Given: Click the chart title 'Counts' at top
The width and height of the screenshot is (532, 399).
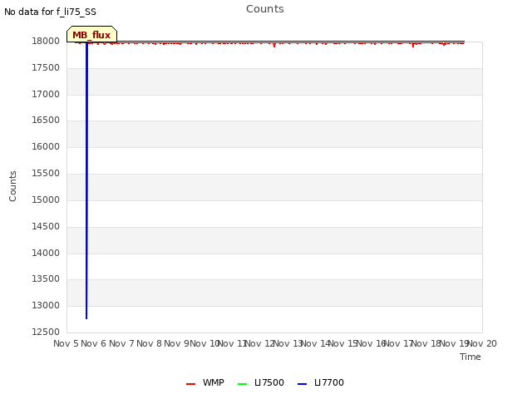Looking at the screenshot, I should [x=265, y=9].
